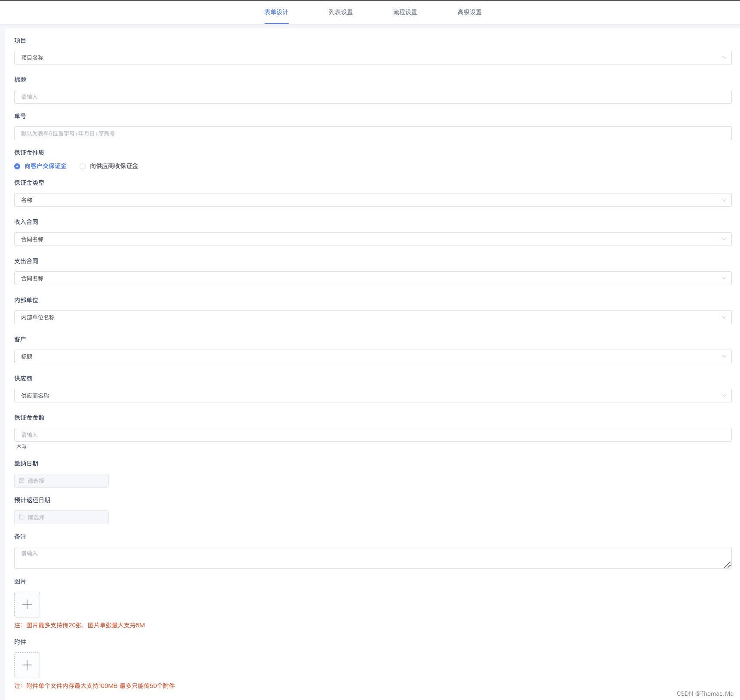The image size is (740, 700).
Task: Expand the 供应商名称 dropdown
Action: tap(373, 396)
